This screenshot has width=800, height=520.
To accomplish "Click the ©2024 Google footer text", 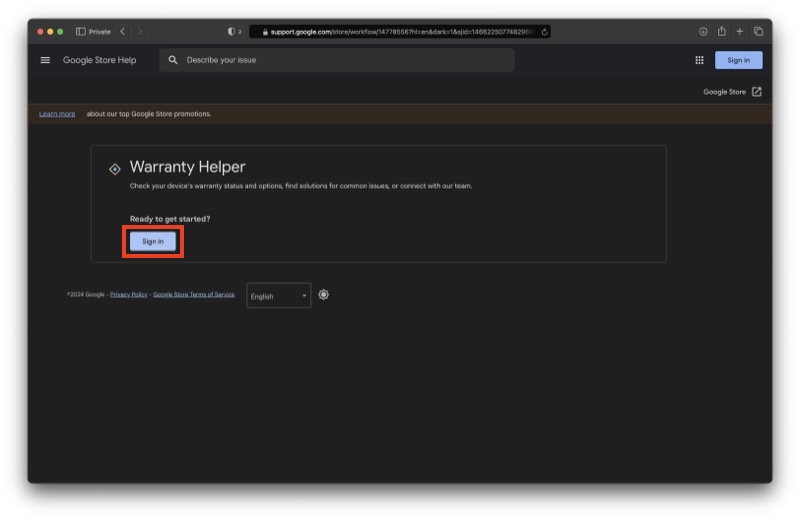I will click(86, 294).
